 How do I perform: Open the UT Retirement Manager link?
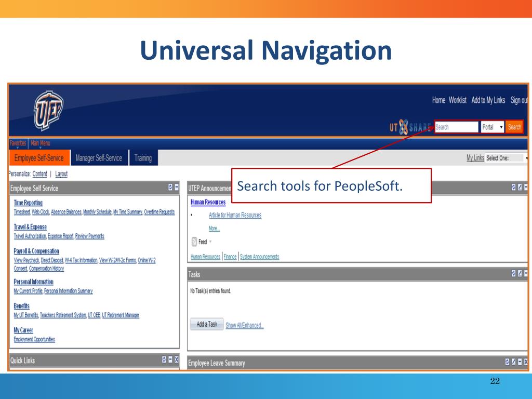[121, 315]
